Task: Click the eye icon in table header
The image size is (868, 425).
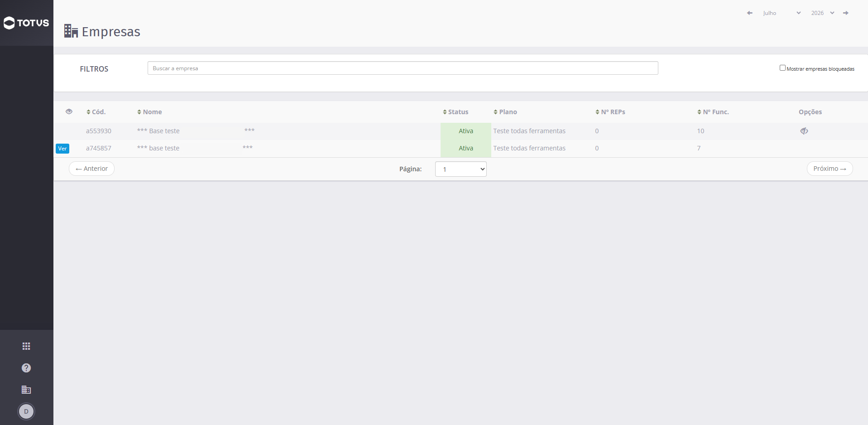Action: point(69,111)
